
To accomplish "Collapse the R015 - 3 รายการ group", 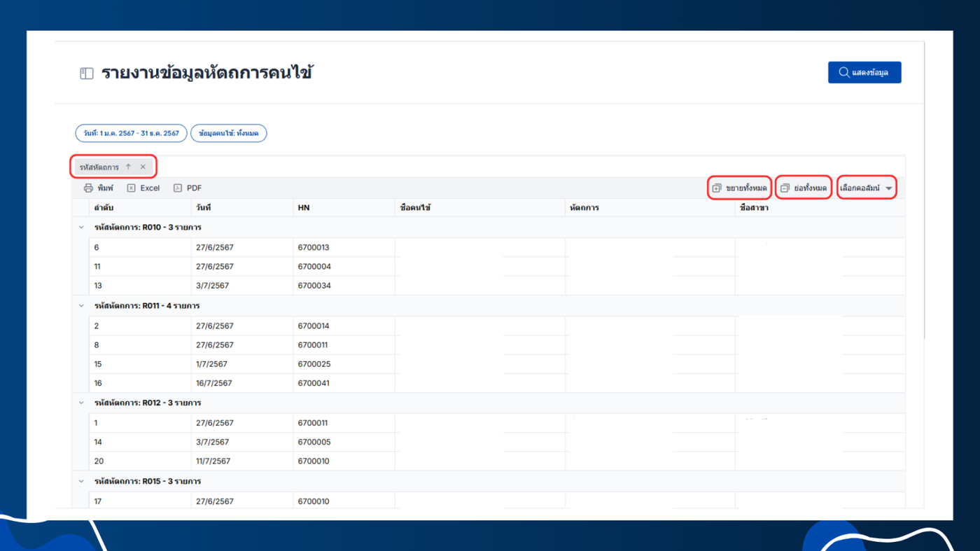I will coord(81,482).
